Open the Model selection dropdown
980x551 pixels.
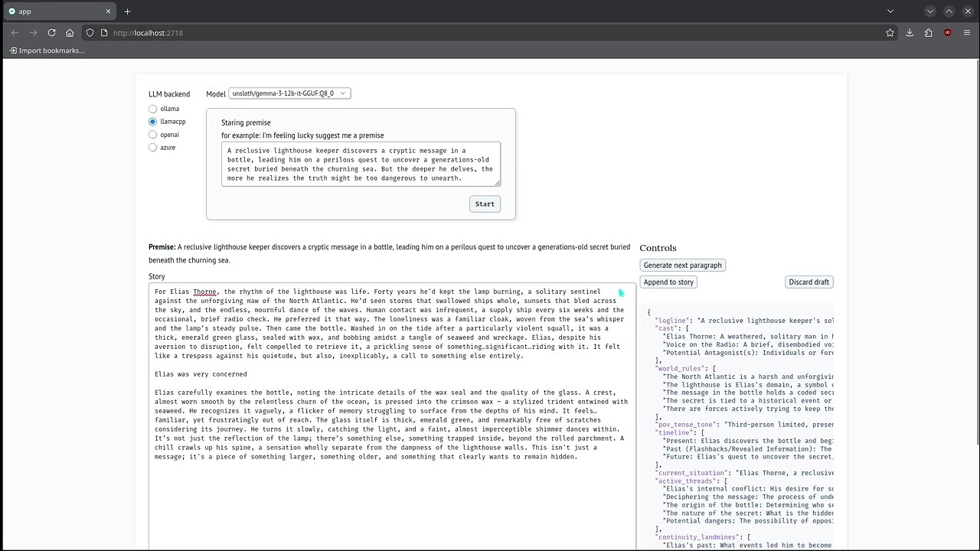tap(289, 93)
